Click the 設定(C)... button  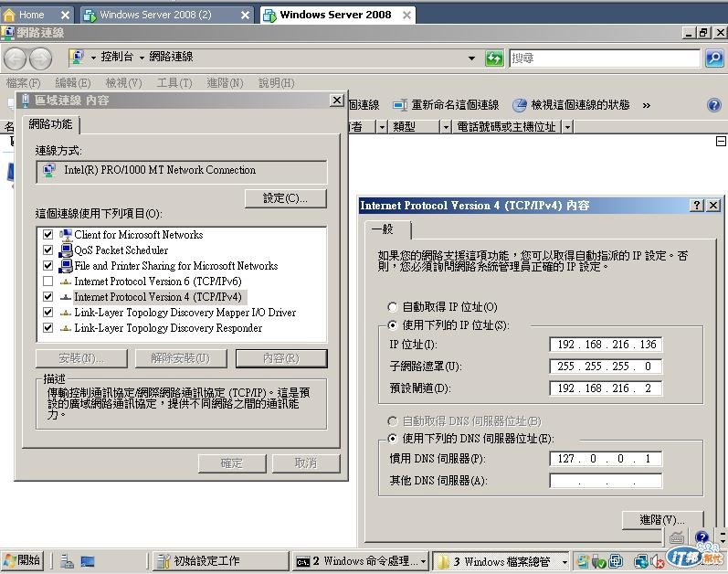click(286, 198)
